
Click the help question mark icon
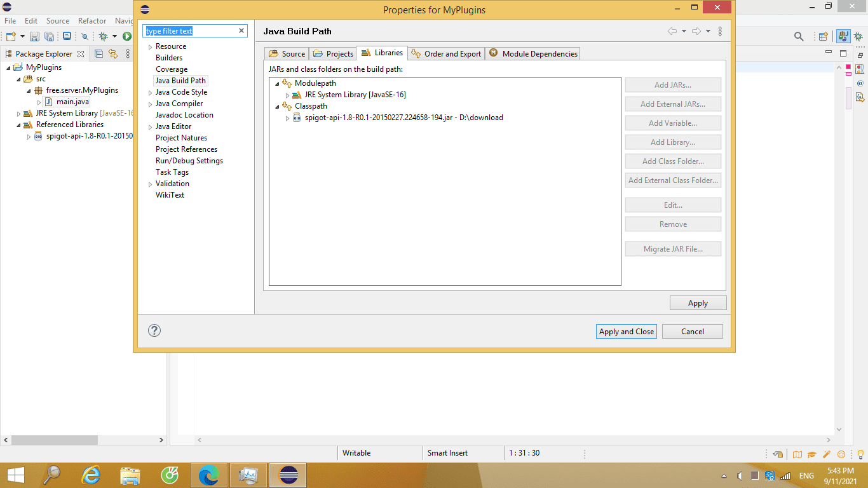[x=154, y=330]
